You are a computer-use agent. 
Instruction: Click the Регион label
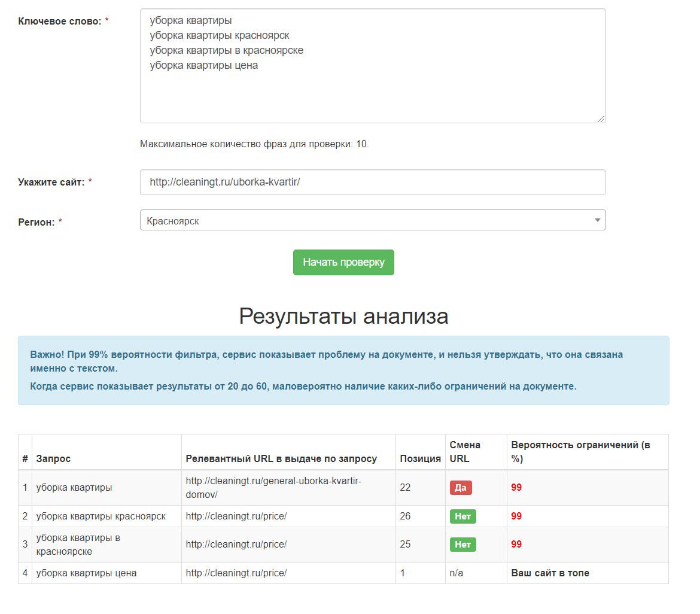pos(36,223)
